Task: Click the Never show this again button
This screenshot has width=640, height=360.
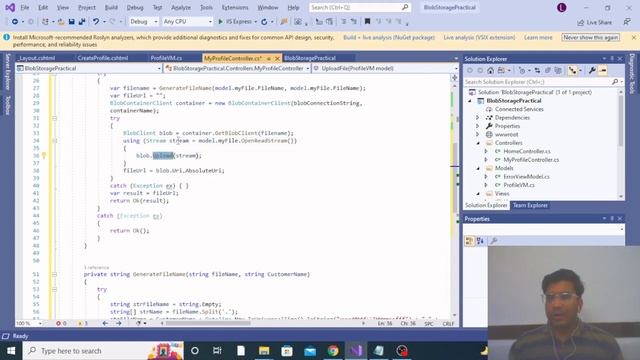Action: coord(591,37)
